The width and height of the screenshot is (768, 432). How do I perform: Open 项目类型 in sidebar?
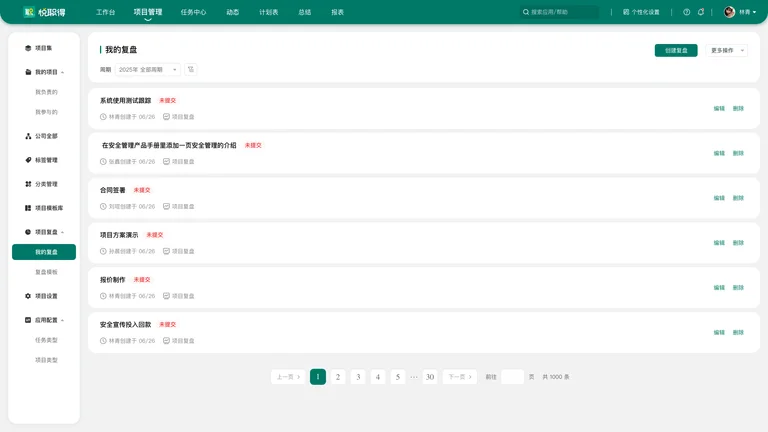(x=46, y=360)
